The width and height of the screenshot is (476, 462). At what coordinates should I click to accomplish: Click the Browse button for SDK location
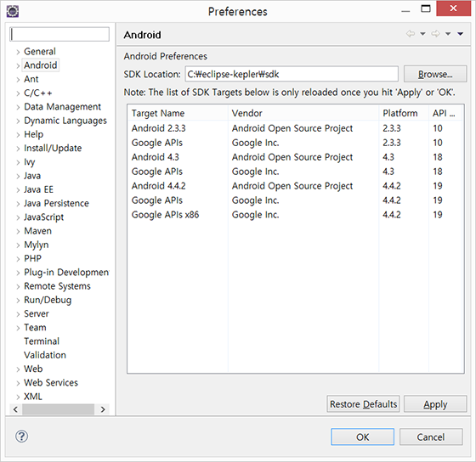pyautogui.click(x=435, y=74)
